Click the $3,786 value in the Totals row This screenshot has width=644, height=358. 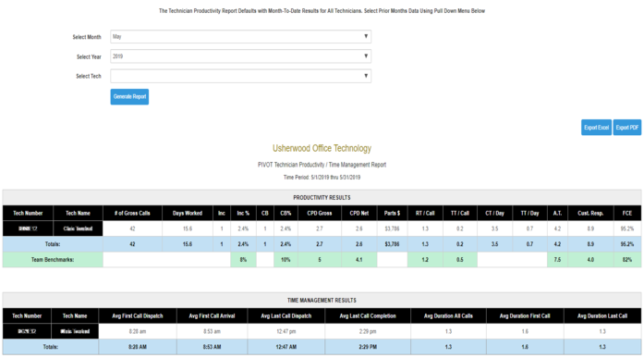[x=393, y=244]
